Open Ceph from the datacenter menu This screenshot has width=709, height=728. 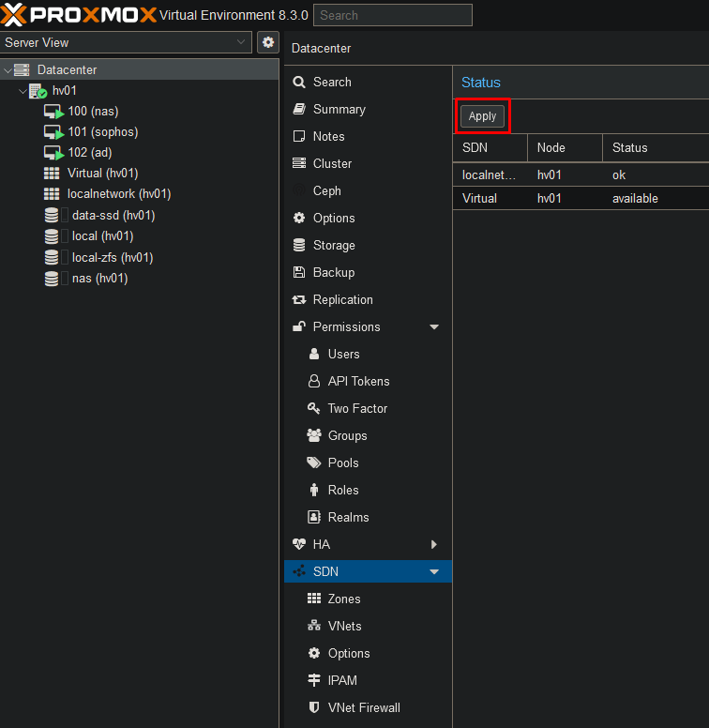pyautogui.click(x=326, y=190)
